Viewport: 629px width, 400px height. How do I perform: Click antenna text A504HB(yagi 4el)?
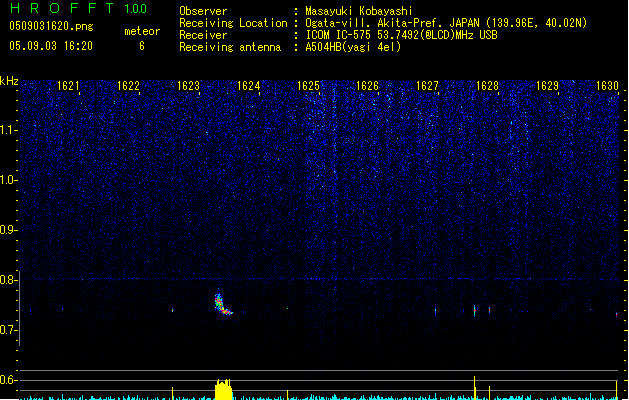353,47
